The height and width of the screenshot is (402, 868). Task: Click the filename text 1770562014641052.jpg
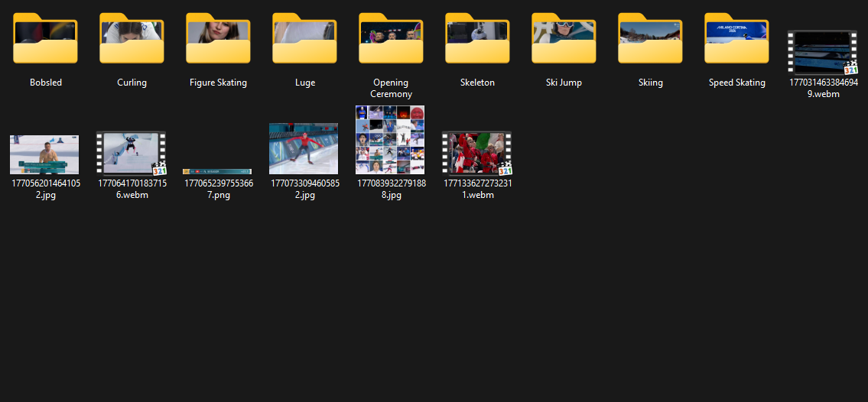[x=45, y=189]
